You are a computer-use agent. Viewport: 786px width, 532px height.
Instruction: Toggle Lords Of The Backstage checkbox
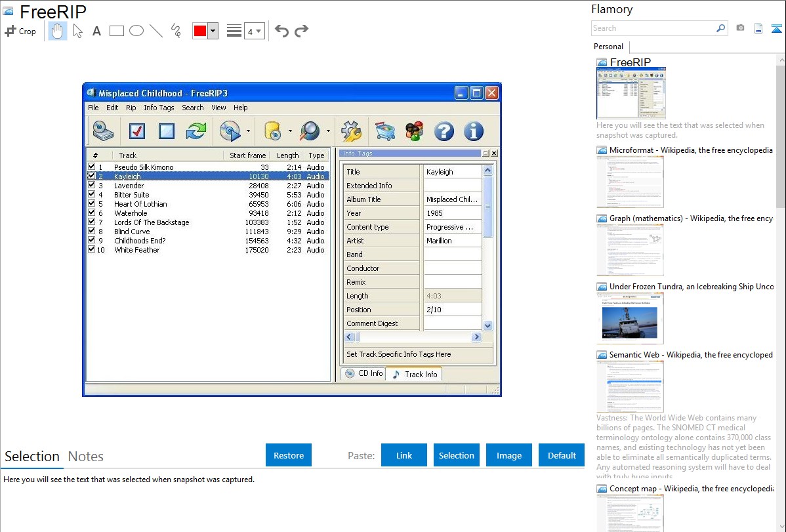click(92, 222)
